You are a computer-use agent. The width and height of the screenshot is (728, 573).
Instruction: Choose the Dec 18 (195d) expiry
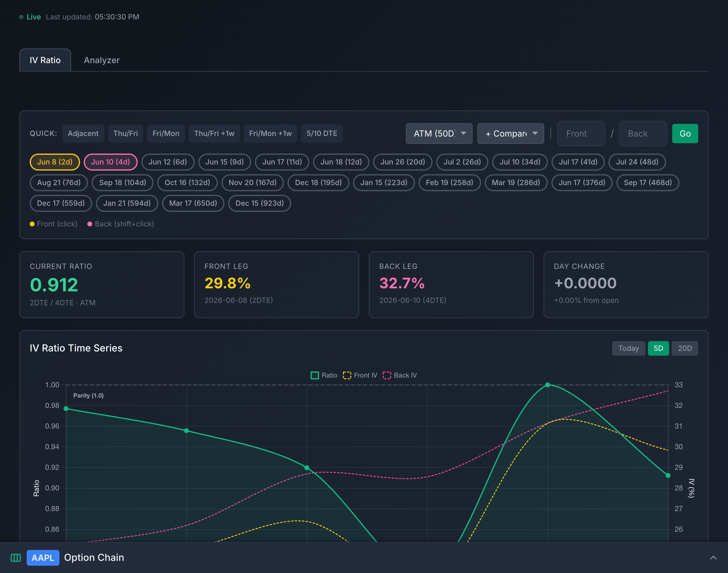tap(318, 183)
